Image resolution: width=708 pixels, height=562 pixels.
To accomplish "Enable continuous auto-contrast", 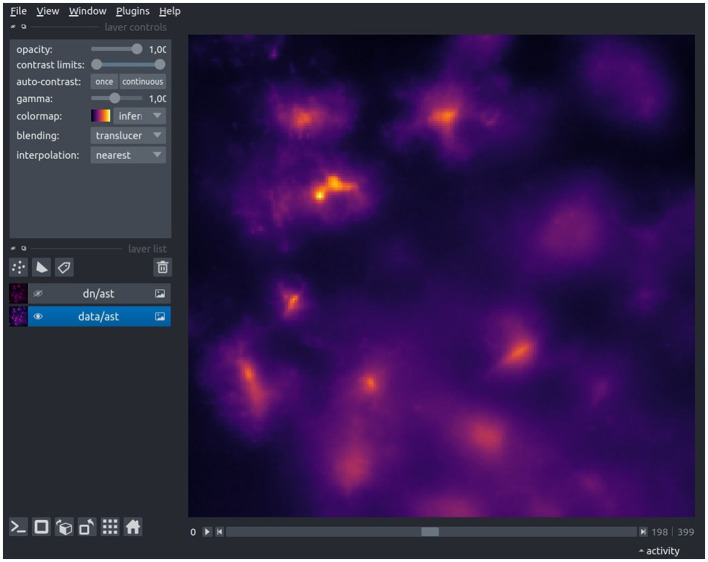I will 143,82.
